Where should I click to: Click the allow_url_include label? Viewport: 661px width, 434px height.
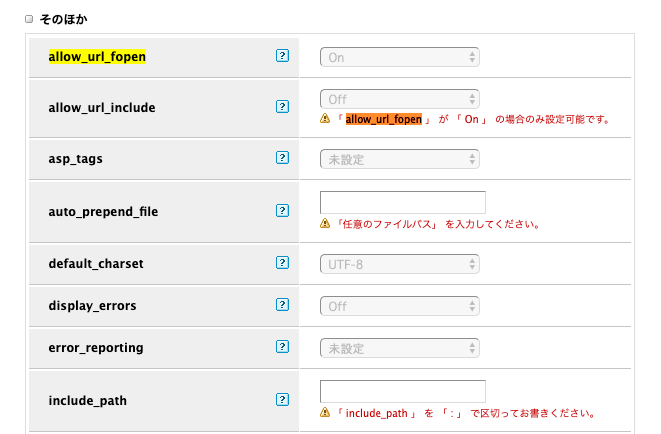point(102,108)
